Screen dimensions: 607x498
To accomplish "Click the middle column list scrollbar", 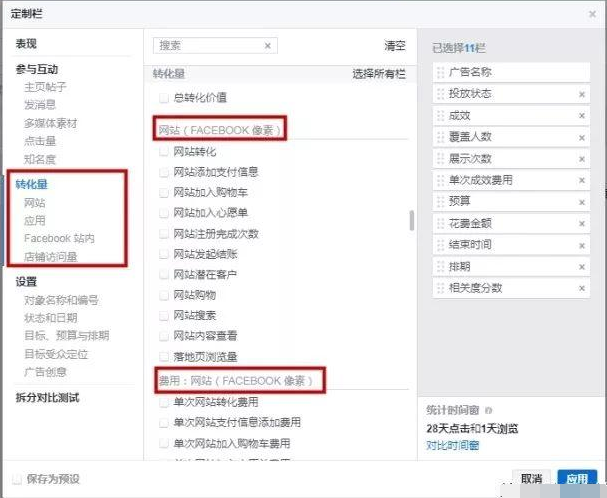I will pos(411,220).
